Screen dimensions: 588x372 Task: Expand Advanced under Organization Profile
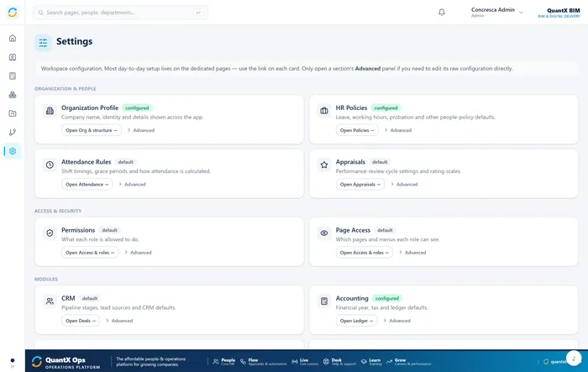[140, 130]
